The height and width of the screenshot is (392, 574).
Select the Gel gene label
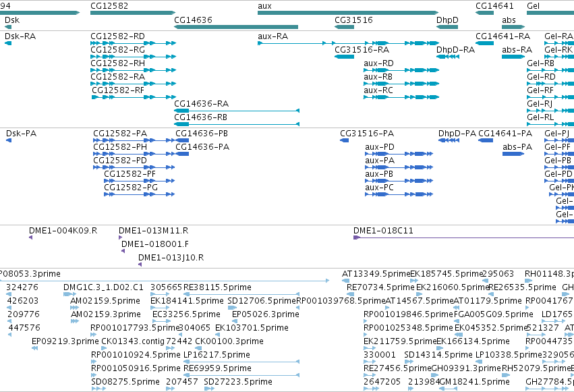click(x=534, y=6)
